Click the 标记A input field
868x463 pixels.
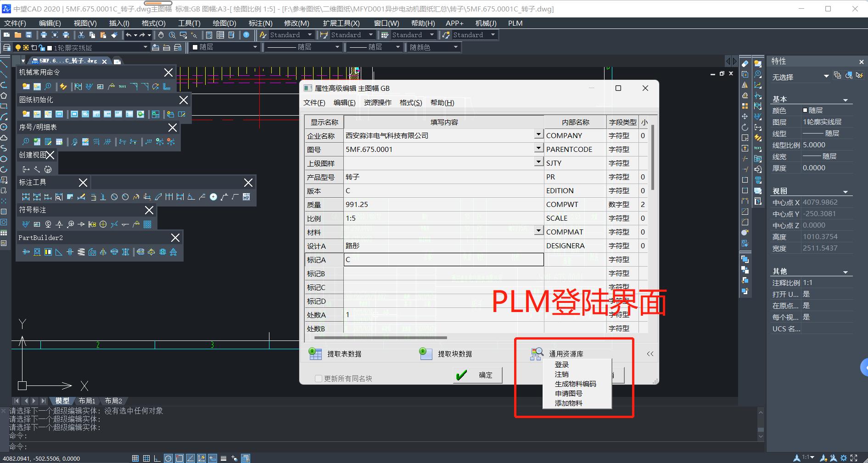[443, 260]
